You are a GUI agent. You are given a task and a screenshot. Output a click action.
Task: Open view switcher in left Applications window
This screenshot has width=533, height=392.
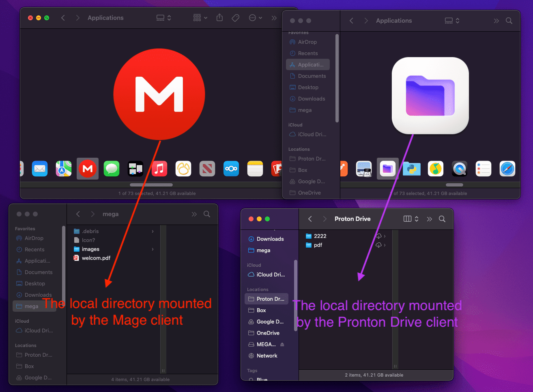coord(164,18)
